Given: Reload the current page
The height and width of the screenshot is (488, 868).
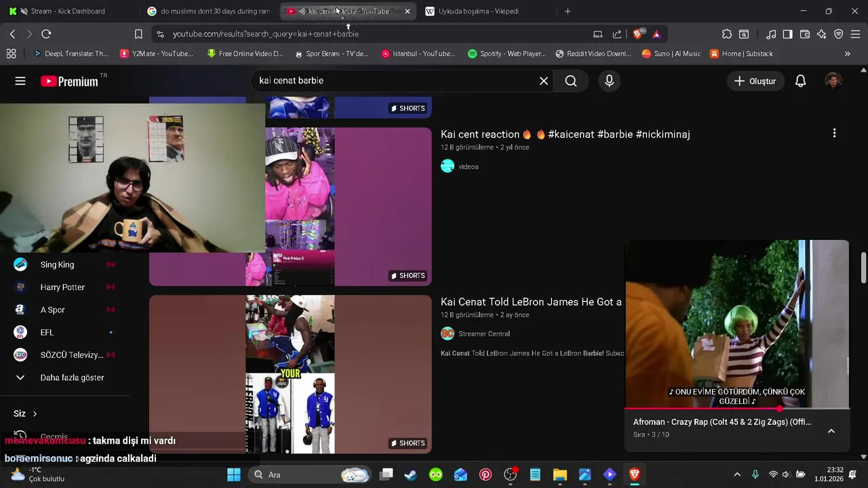Looking at the screenshot, I should 46,34.
